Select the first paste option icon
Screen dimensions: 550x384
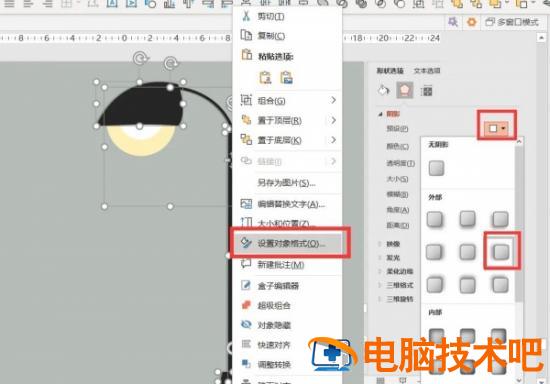(266, 78)
